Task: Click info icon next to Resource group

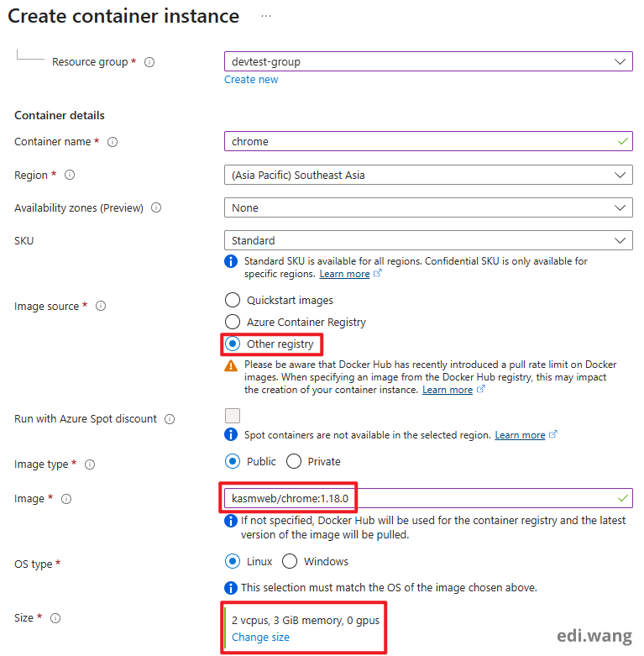Action: 149,62
